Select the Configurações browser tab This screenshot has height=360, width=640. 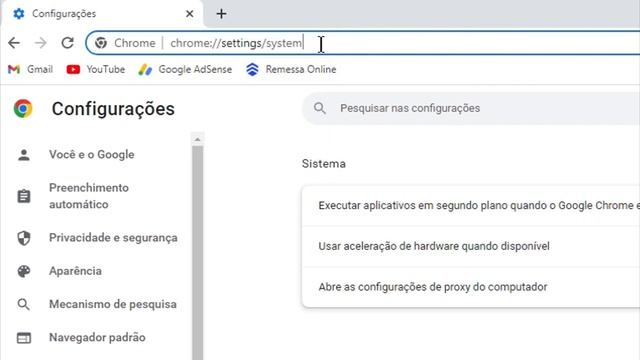coord(102,14)
